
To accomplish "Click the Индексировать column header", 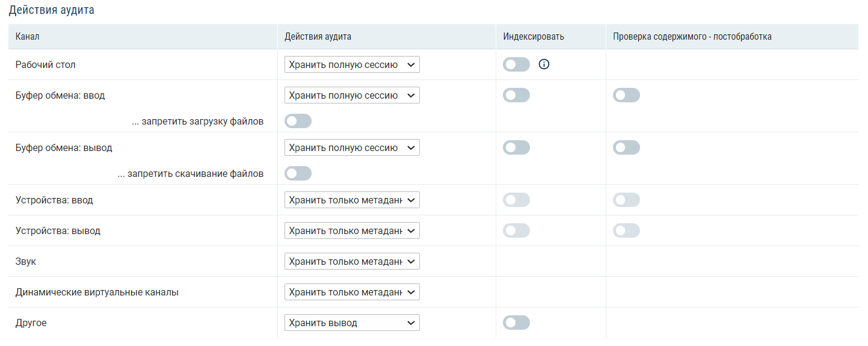I will [x=534, y=37].
